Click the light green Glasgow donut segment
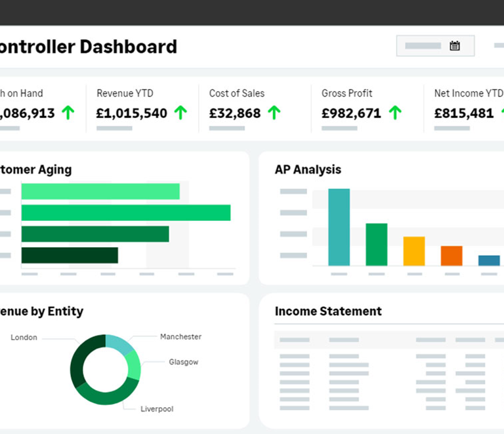 click(x=135, y=365)
